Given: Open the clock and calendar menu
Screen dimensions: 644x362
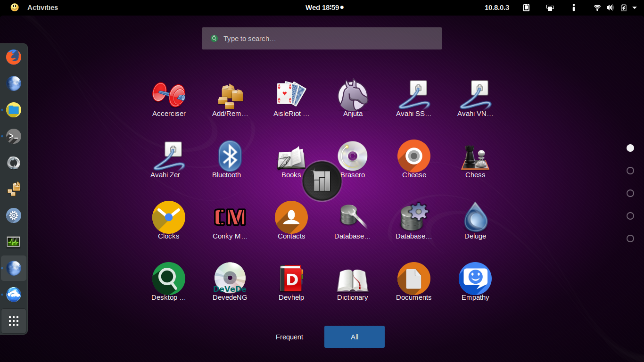Looking at the screenshot, I should (x=324, y=8).
